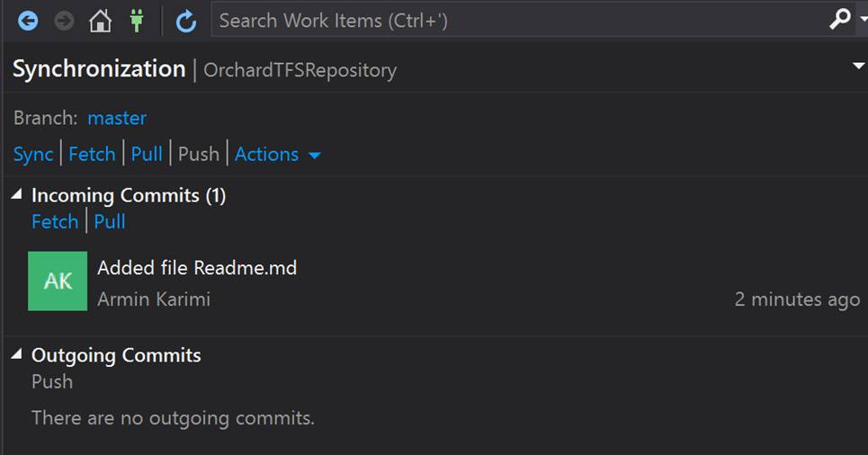Screen dimensions: 868x455
Task: Click the green AK avatar thumbnail
Action: click(58, 281)
